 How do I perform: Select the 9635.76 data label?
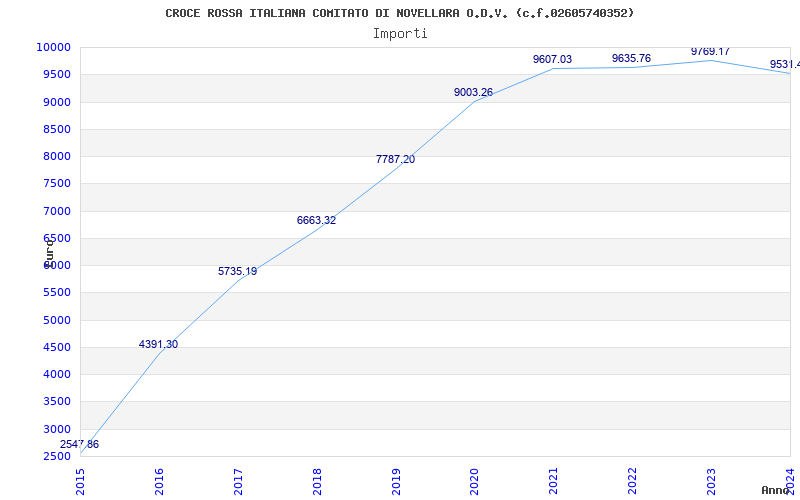pyautogui.click(x=632, y=58)
